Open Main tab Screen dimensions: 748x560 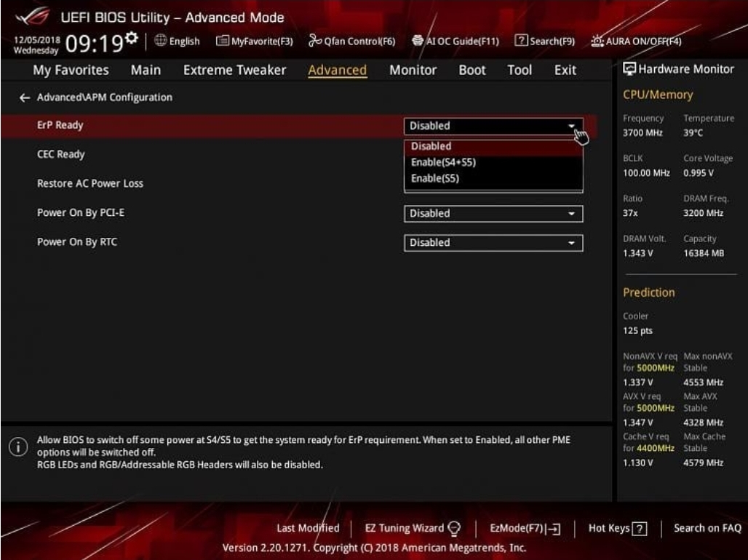click(x=146, y=70)
